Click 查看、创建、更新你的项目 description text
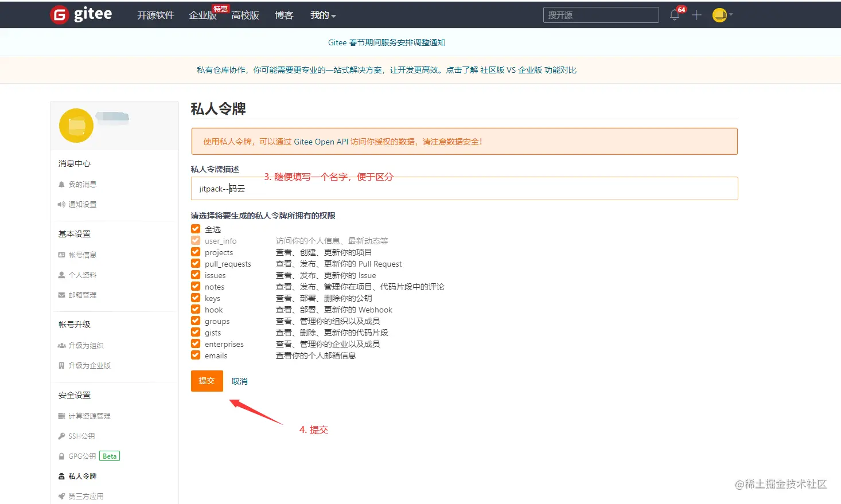Viewport: 841px width, 504px height. point(324,252)
